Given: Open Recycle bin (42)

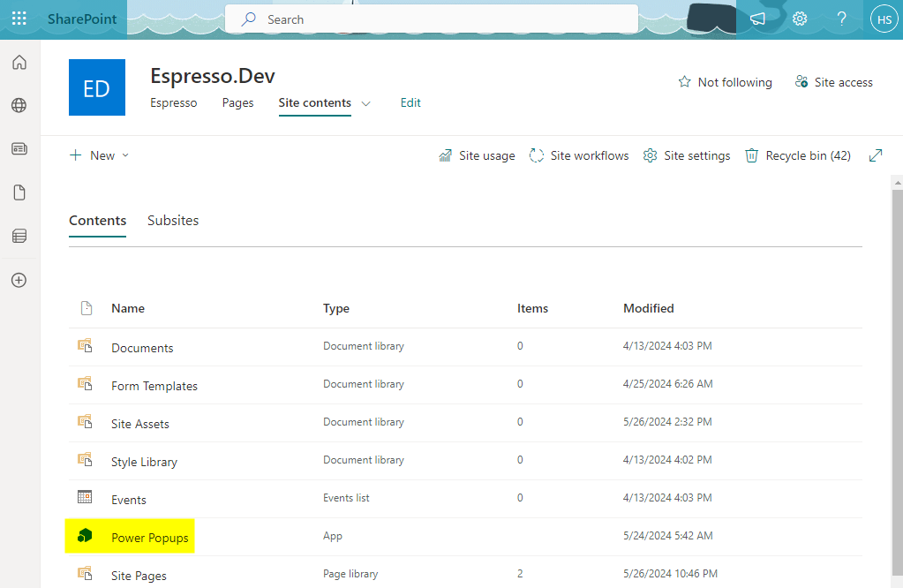Looking at the screenshot, I should pos(797,155).
